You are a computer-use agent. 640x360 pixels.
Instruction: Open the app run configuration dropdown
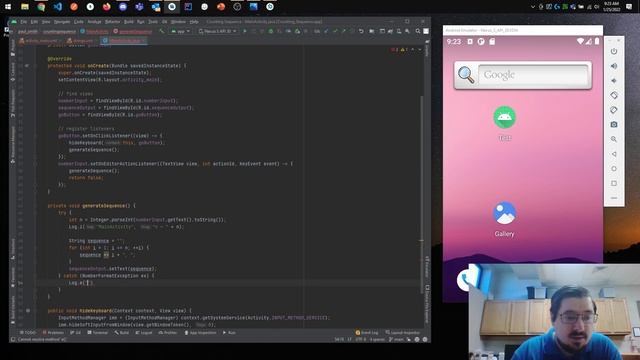coord(180,31)
